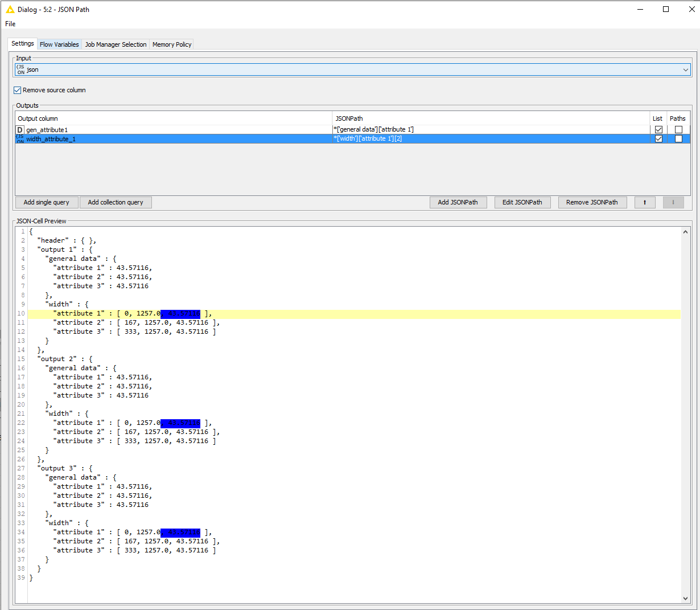Open the File menu
Image resolution: width=700 pixels, height=610 pixels.
tap(10, 24)
